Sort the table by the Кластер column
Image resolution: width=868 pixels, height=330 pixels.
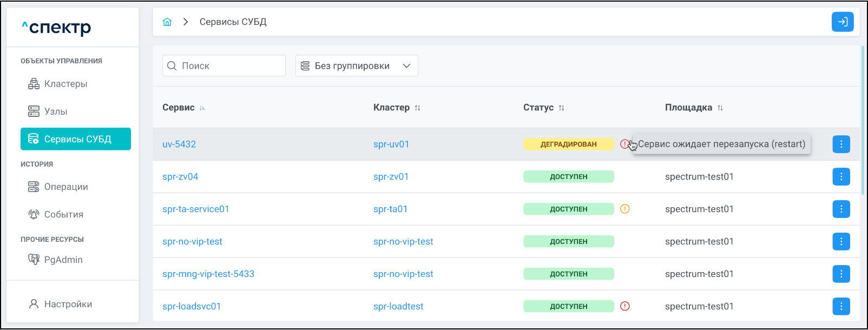[417, 108]
